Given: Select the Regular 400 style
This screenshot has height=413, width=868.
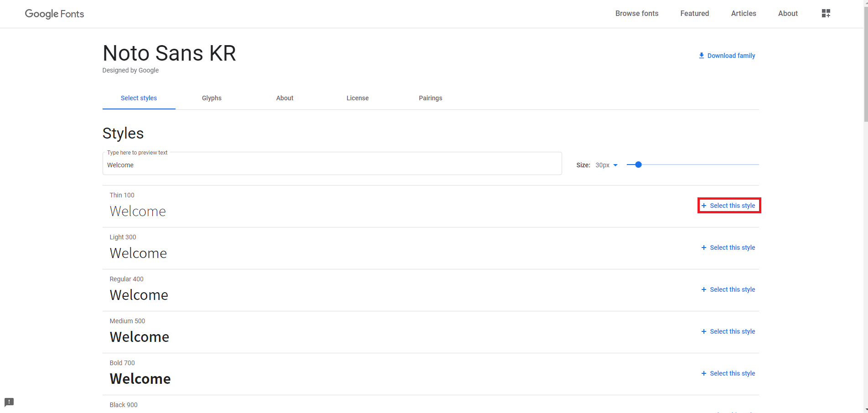Looking at the screenshot, I should click(728, 289).
